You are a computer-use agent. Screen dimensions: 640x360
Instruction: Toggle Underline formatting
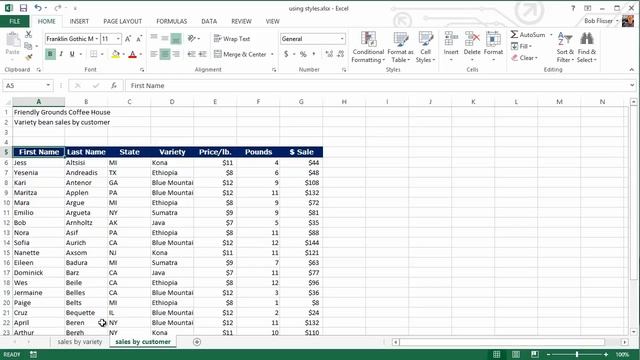point(72,54)
